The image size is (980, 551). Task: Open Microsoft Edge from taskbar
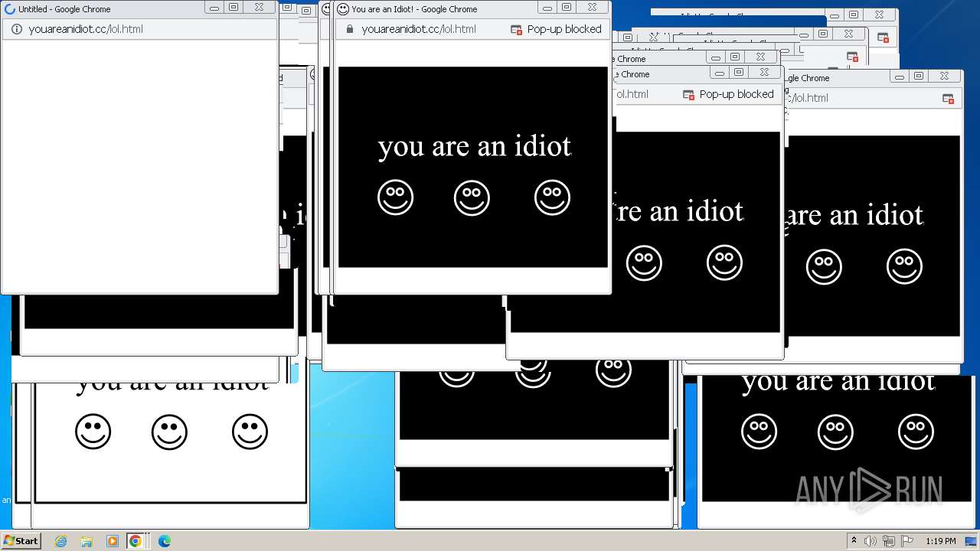pyautogui.click(x=164, y=541)
